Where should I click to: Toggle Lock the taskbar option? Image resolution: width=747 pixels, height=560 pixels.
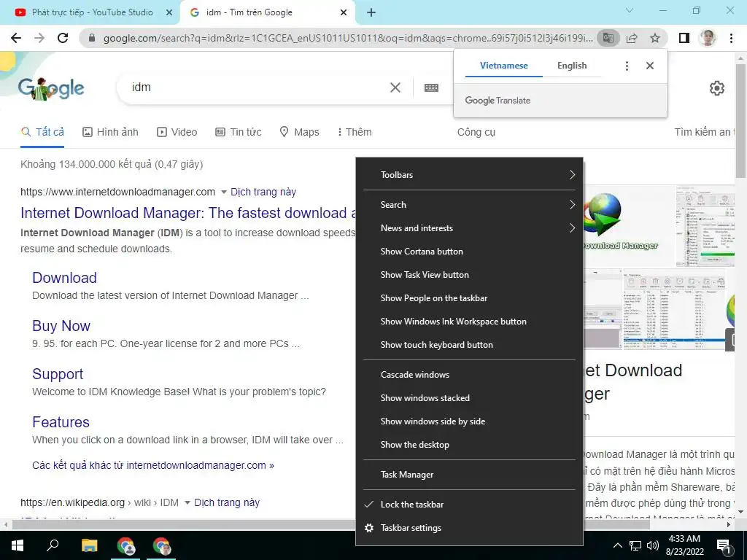469,505
